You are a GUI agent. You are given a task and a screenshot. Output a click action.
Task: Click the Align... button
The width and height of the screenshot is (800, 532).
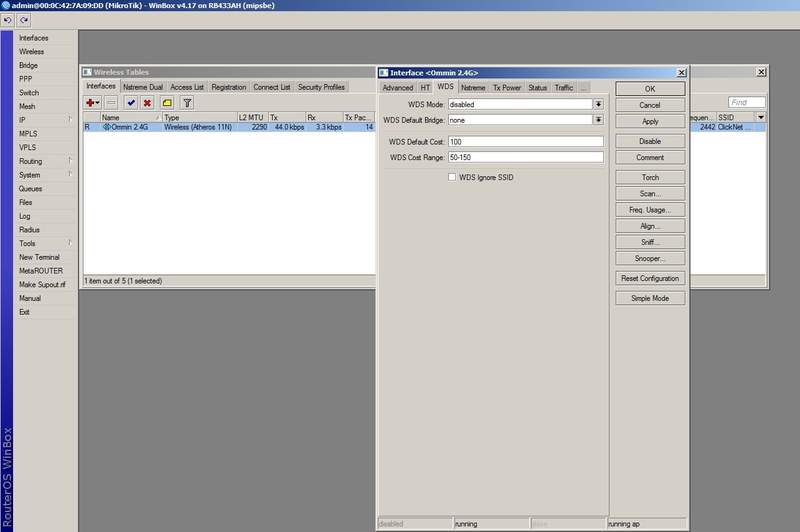(650, 226)
